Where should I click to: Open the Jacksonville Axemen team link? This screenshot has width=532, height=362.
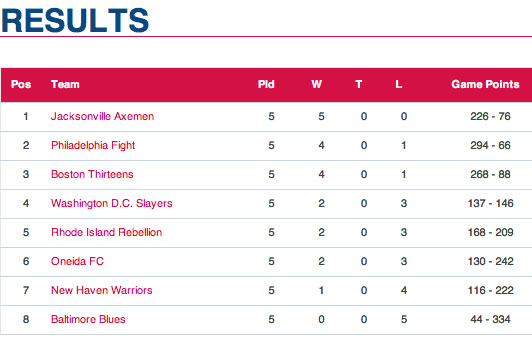coord(102,116)
